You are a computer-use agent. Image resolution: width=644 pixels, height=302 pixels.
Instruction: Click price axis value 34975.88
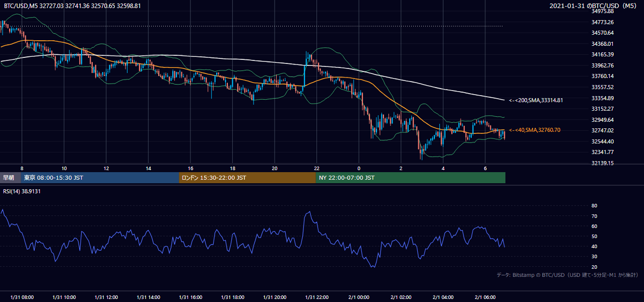(603, 11)
